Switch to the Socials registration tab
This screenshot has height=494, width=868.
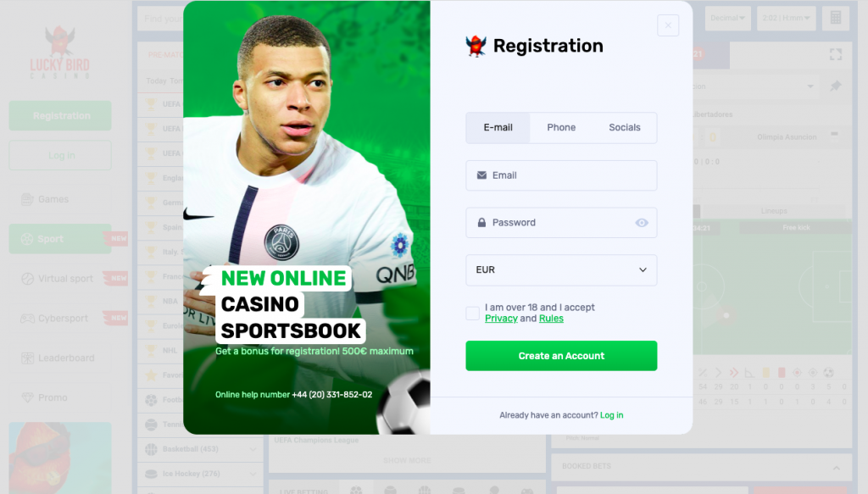coord(625,128)
